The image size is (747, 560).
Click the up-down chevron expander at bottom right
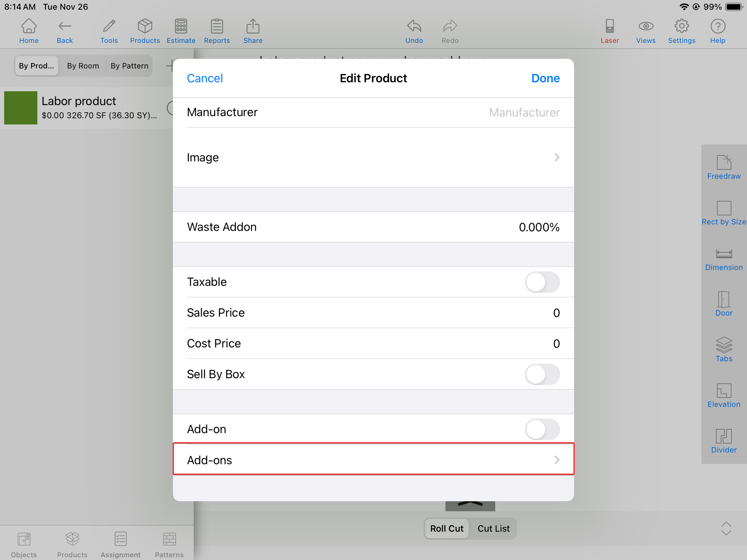726,529
